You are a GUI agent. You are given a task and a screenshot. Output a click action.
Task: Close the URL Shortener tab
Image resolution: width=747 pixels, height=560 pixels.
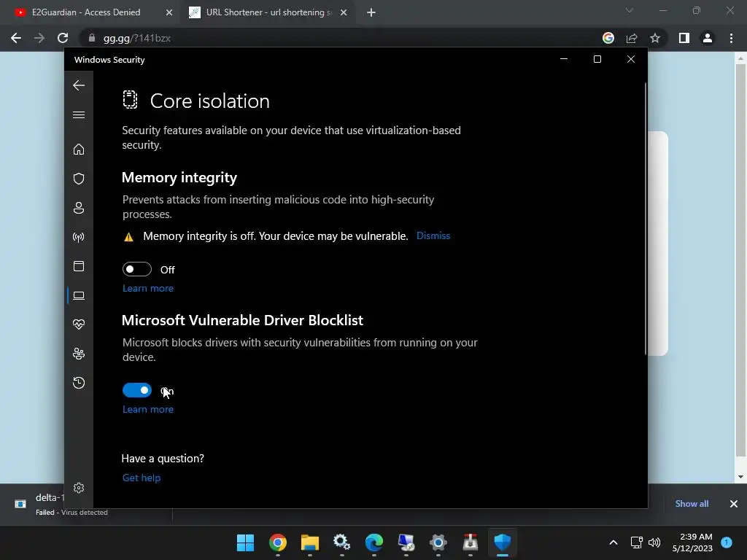pos(344,12)
